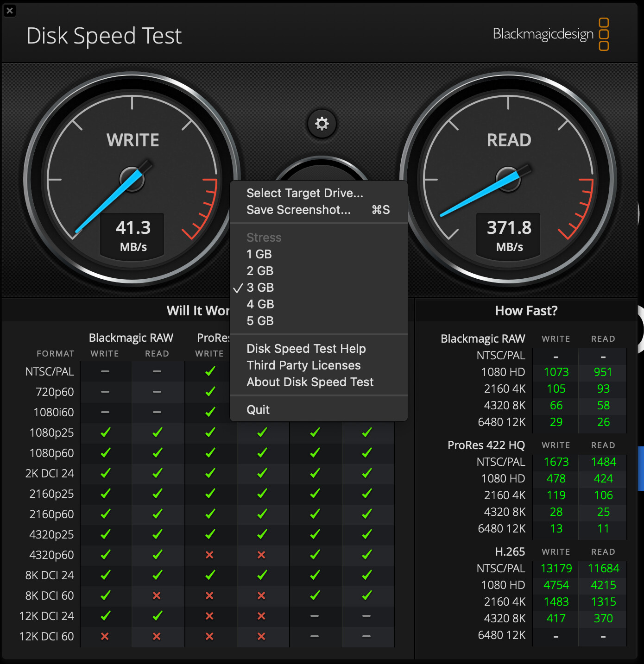This screenshot has width=644, height=664.
Task: Click the settings gear icon
Action: click(322, 124)
